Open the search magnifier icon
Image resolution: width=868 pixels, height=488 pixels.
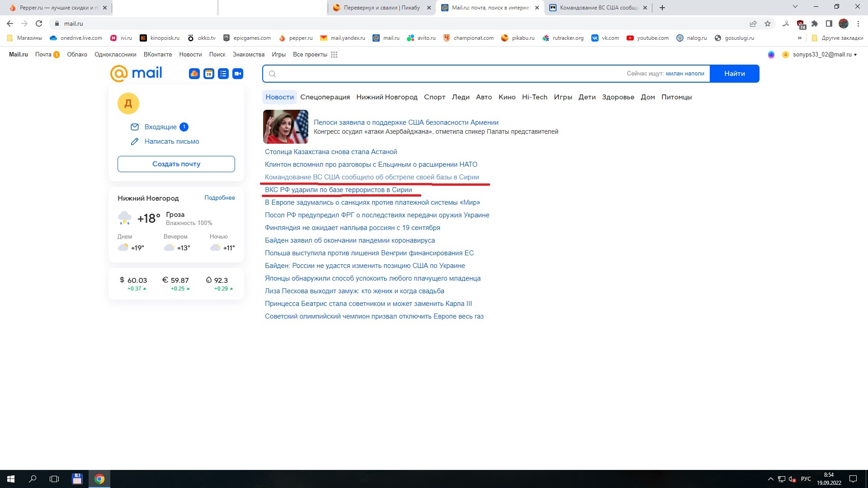[273, 73]
